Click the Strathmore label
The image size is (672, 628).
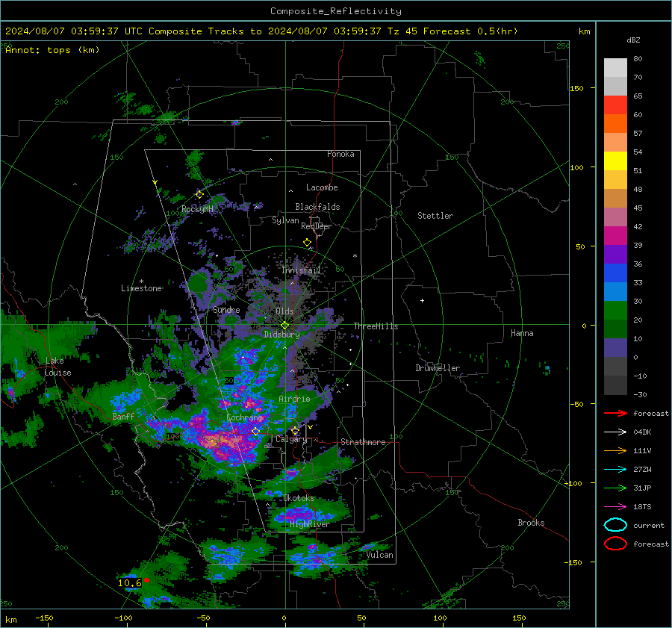click(x=363, y=442)
